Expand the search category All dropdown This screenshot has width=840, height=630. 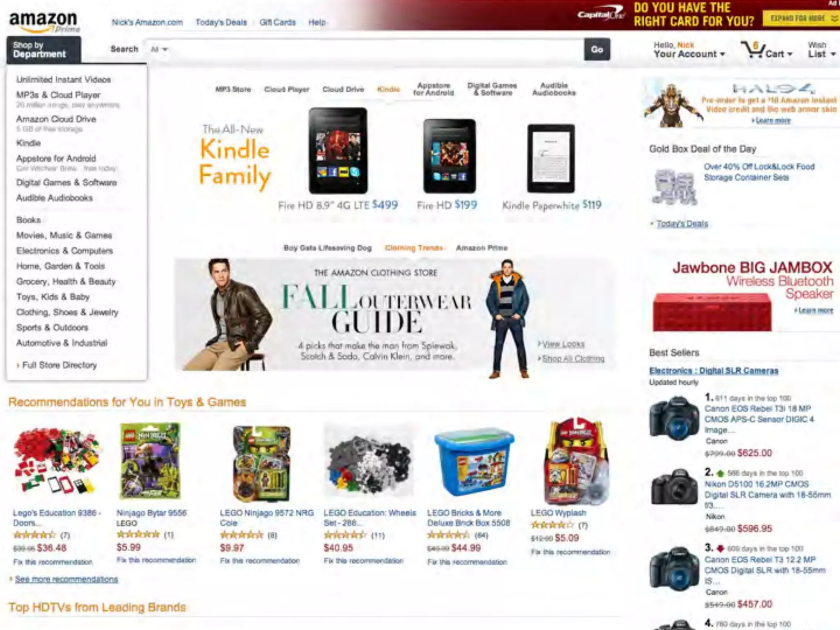pos(159,49)
